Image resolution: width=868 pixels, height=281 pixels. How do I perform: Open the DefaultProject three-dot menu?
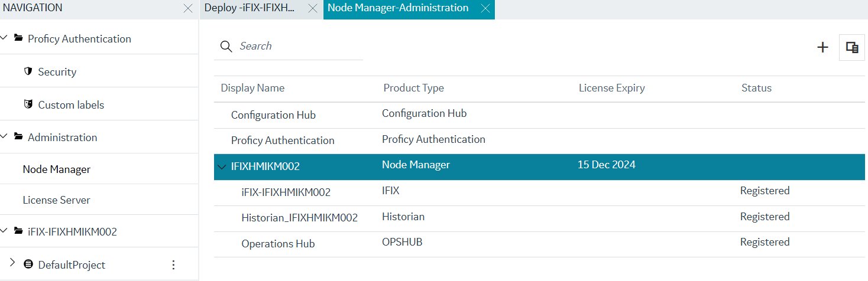[173, 265]
